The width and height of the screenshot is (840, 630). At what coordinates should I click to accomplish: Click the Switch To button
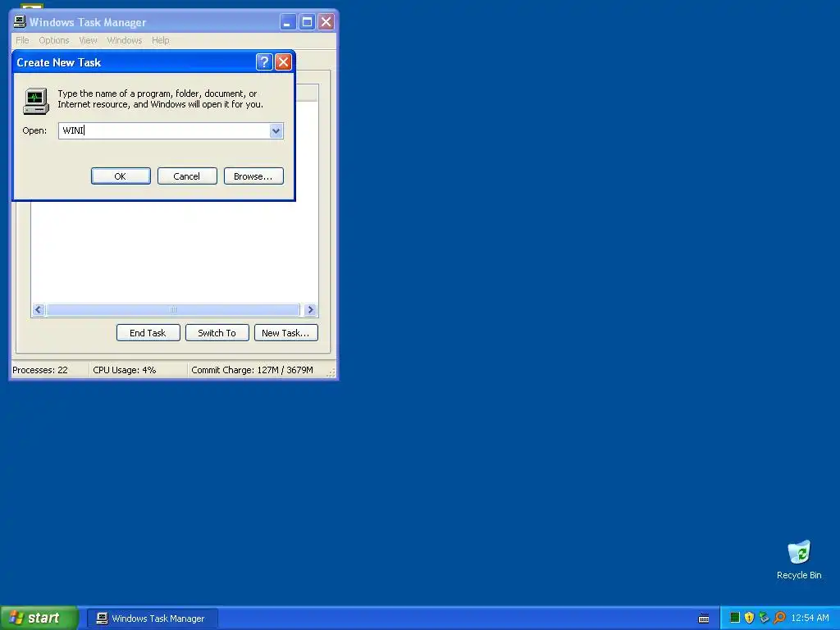(x=217, y=333)
